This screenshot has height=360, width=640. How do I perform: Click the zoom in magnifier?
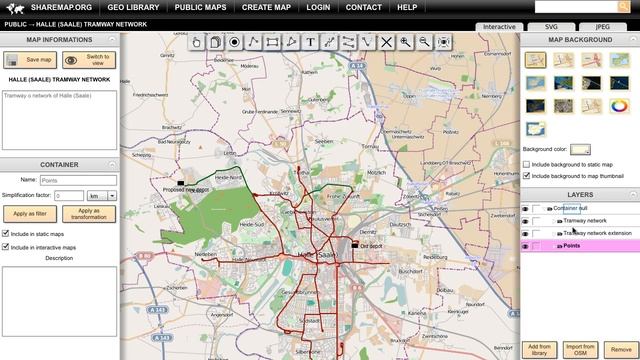point(405,42)
